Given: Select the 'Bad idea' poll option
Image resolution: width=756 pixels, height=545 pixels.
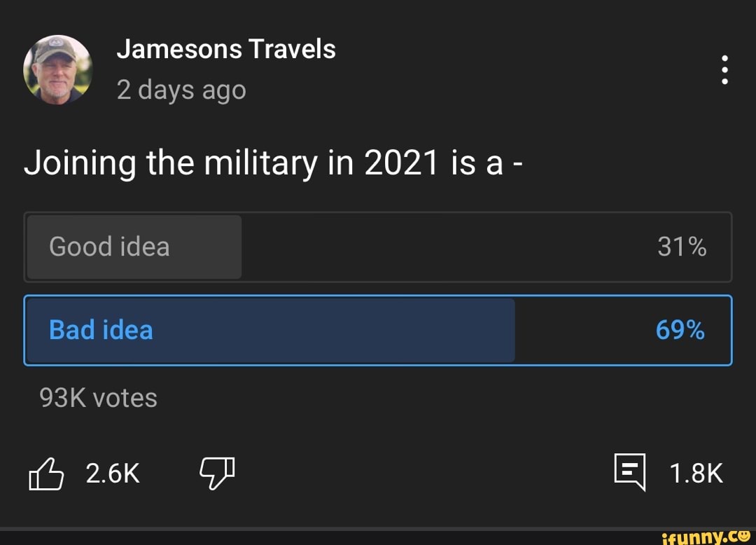Looking at the screenshot, I should [101, 330].
